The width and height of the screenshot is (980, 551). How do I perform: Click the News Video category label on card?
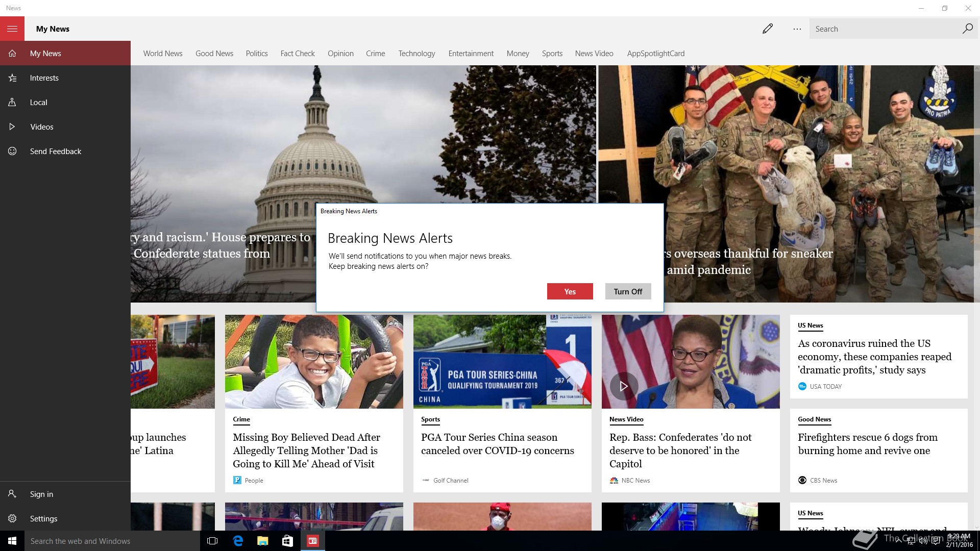(x=626, y=419)
